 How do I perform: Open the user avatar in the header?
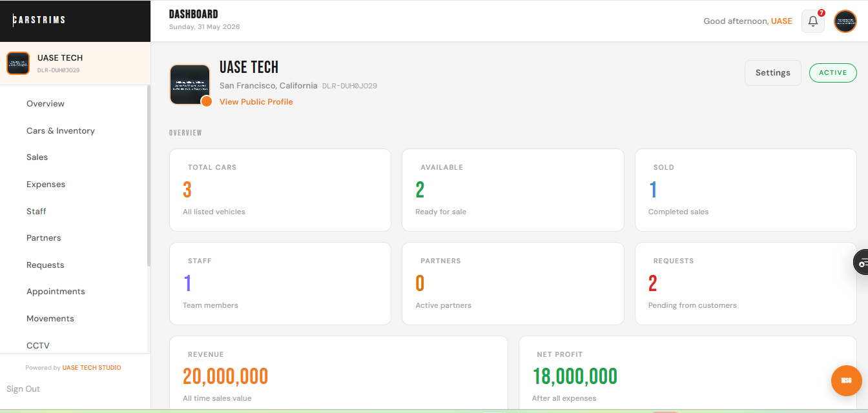(845, 21)
